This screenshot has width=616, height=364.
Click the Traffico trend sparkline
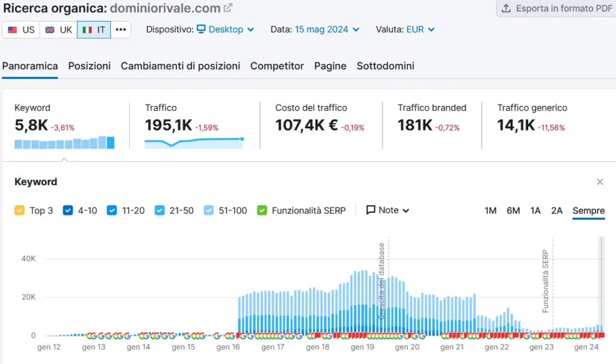pos(193,142)
